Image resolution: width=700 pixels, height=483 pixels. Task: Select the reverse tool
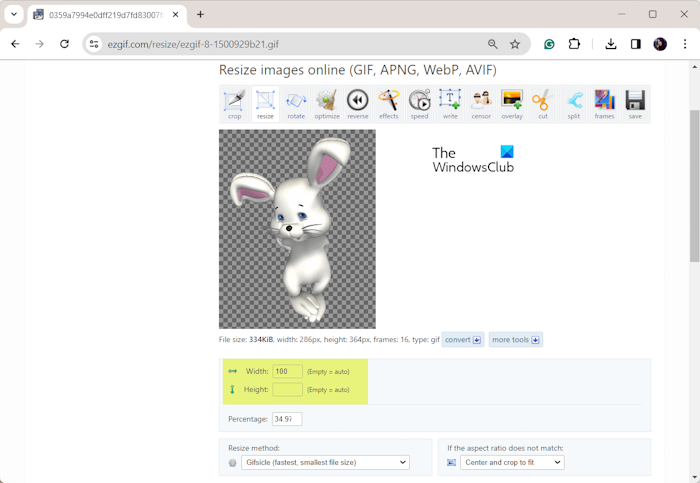[x=358, y=104]
